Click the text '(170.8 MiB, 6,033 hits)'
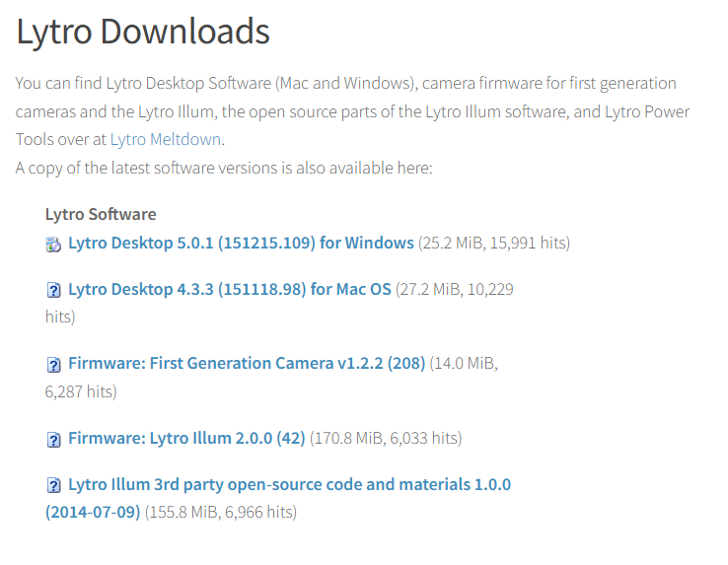Image resolution: width=728 pixels, height=565 pixels. 386,438
